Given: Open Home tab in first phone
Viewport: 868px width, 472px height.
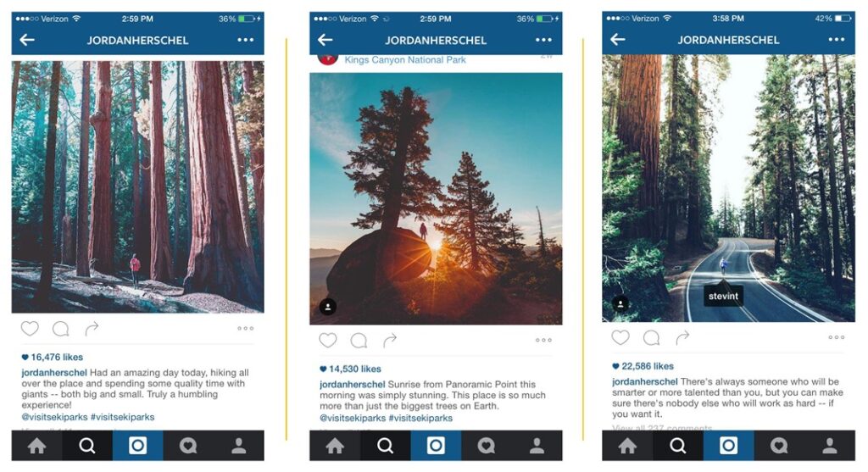Looking at the screenshot, I should 37,446.
